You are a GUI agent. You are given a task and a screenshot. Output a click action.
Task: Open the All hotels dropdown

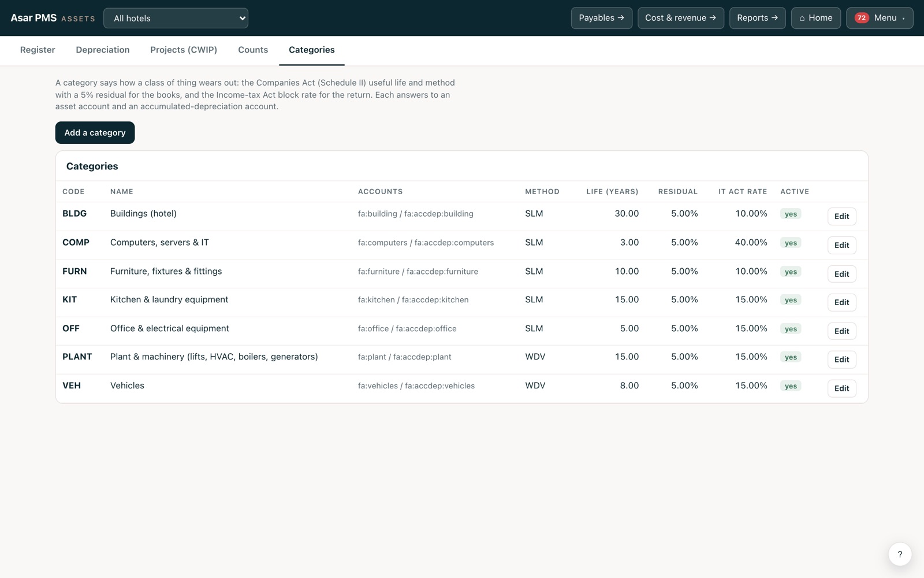(176, 18)
